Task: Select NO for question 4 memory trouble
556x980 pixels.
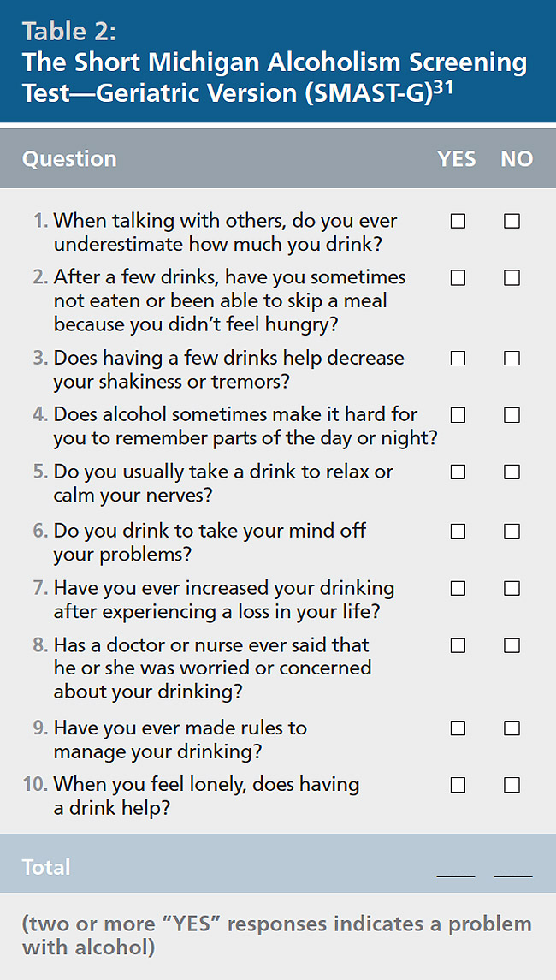Action: click(512, 415)
